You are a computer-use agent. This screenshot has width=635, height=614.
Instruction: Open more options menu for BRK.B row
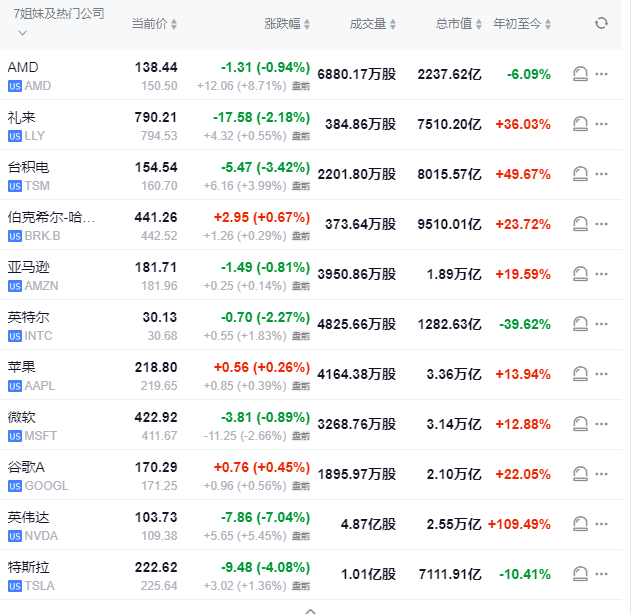click(601, 224)
